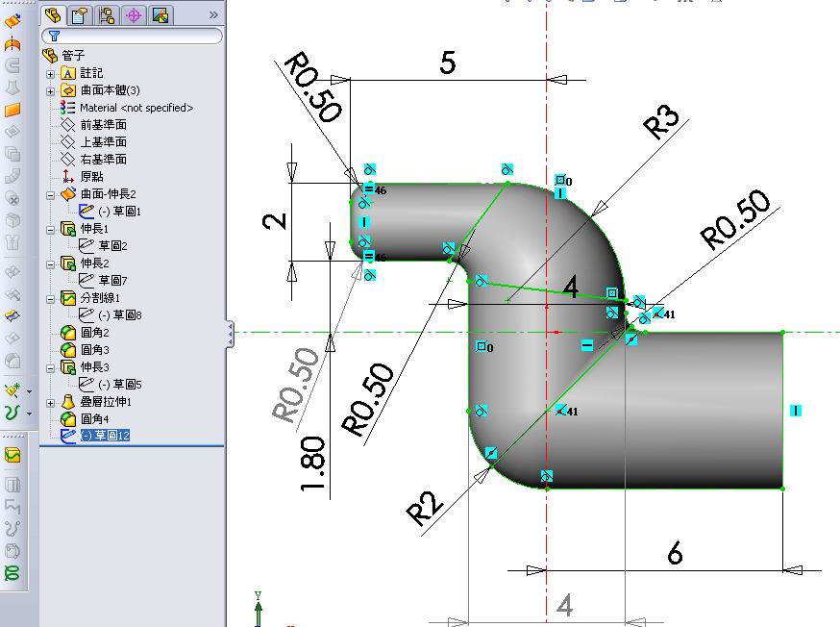Click the greyed Fillet tool icon

(12, 361)
